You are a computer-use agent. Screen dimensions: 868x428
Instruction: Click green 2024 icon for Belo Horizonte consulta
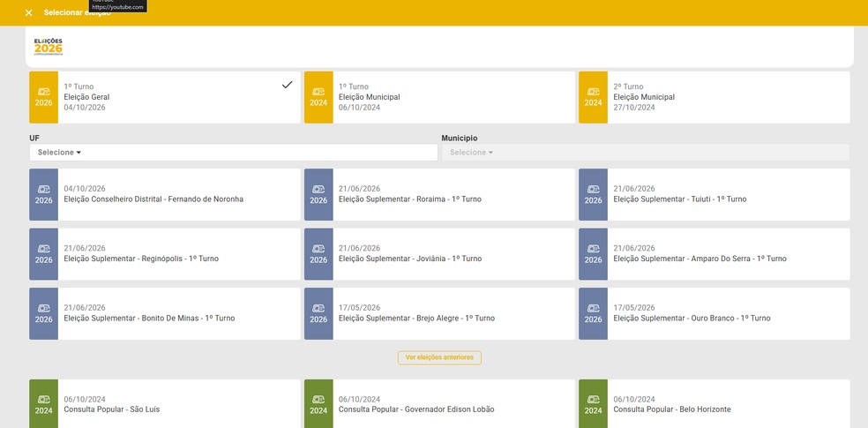(x=593, y=403)
